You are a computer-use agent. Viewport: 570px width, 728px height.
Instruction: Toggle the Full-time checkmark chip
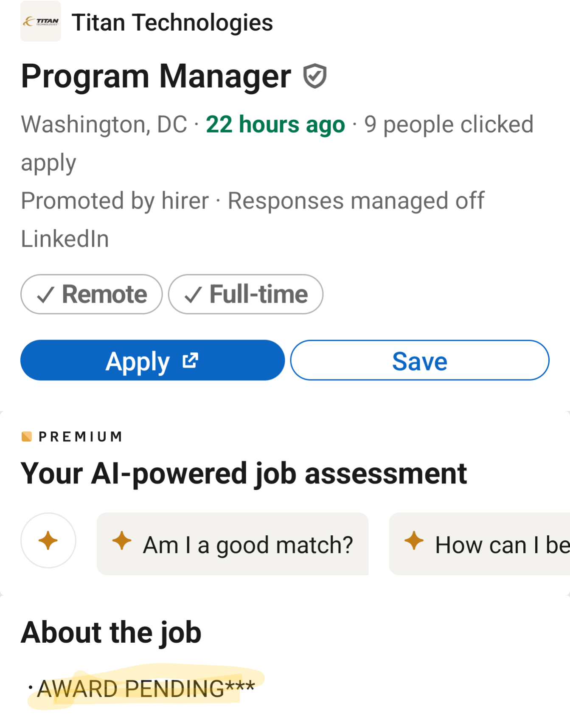pyautogui.click(x=245, y=294)
